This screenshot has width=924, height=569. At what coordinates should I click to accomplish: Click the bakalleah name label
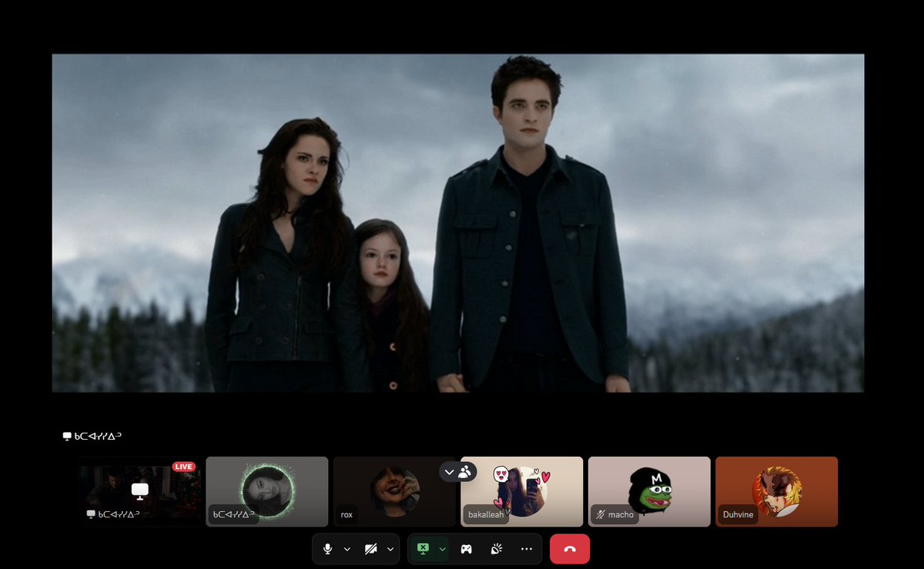pos(487,514)
